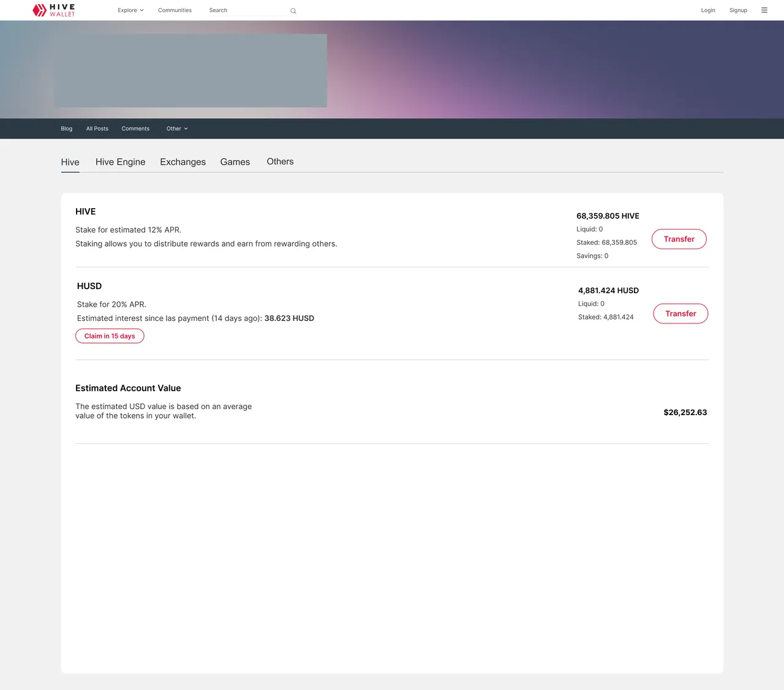Select the Hive tab
Screen dimensions: 784x690
tap(70, 162)
